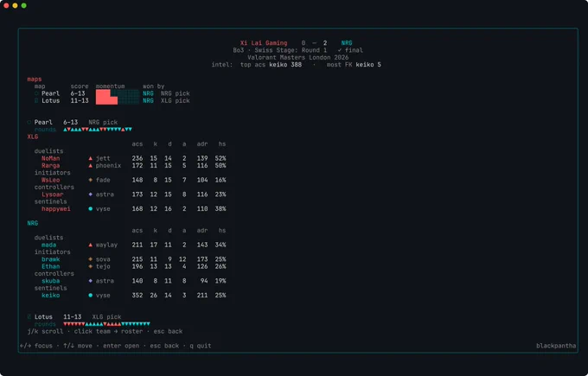This screenshot has width=588, height=376.
Task: Click keiko's 352 acs value
Action: pos(137,296)
